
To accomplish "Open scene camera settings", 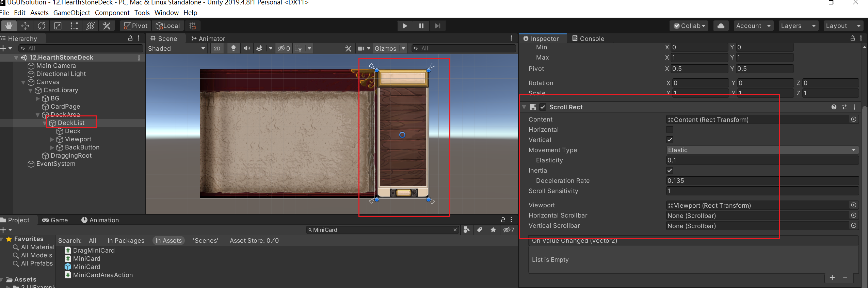I will (364, 48).
